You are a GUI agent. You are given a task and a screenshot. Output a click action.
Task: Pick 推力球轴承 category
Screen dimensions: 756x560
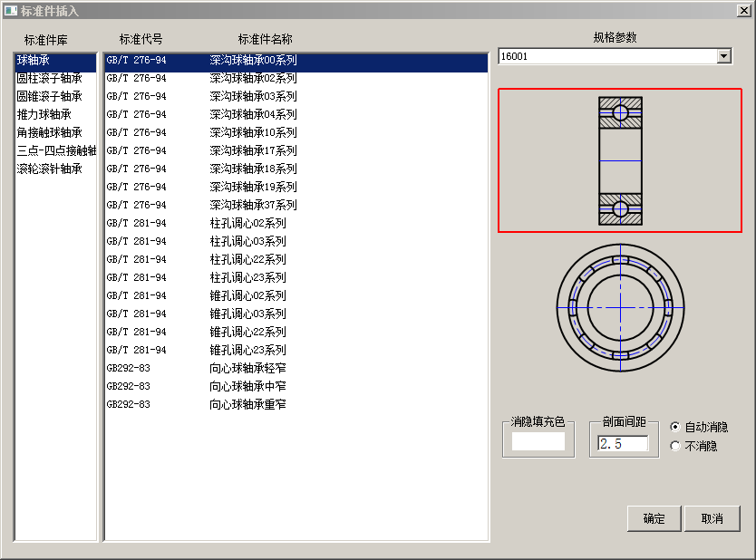tap(55, 115)
